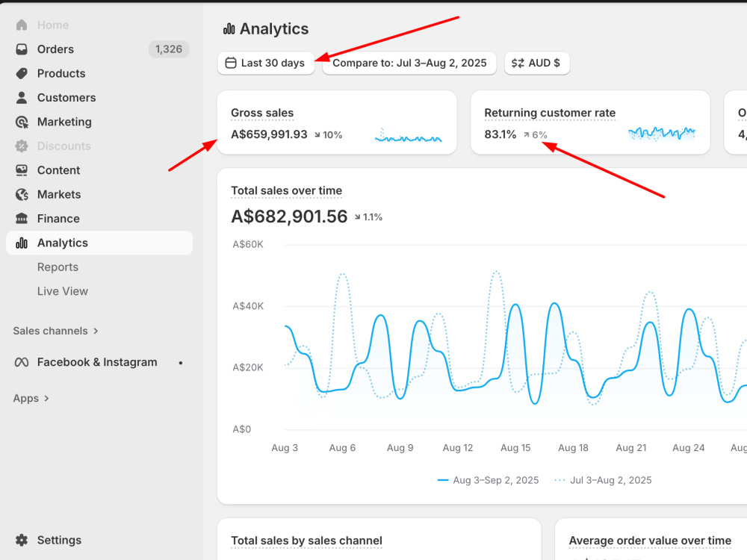The height and width of the screenshot is (560, 747).
Task: Click the Gross sales sparkline chart
Action: coord(409,134)
